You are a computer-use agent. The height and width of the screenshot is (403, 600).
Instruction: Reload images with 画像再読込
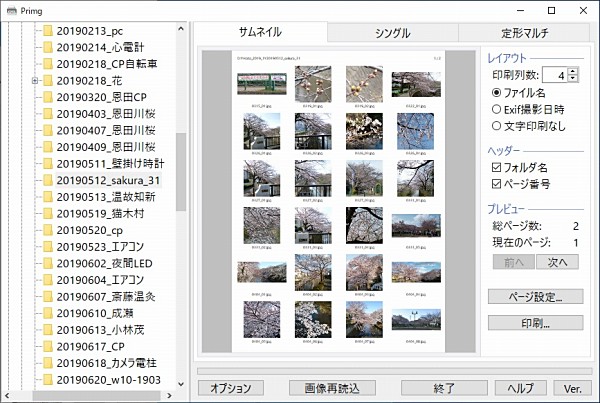[x=332, y=388]
